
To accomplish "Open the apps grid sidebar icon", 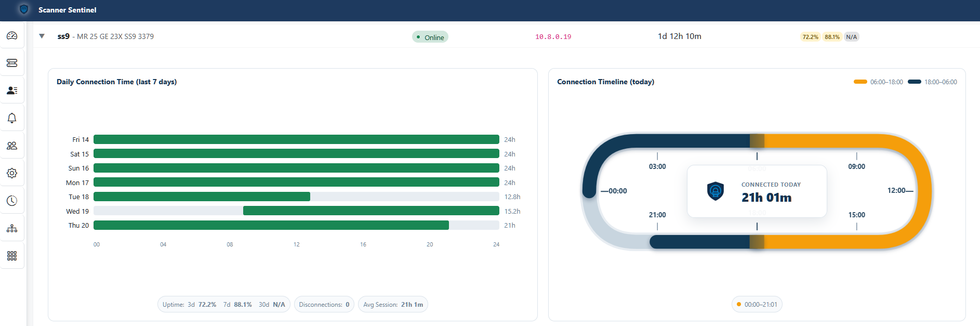I will 12,256.
